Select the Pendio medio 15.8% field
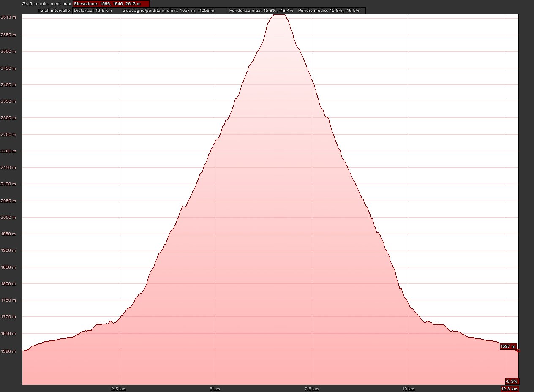The height and width of the screenshot is (392, 534). (331, 10)
